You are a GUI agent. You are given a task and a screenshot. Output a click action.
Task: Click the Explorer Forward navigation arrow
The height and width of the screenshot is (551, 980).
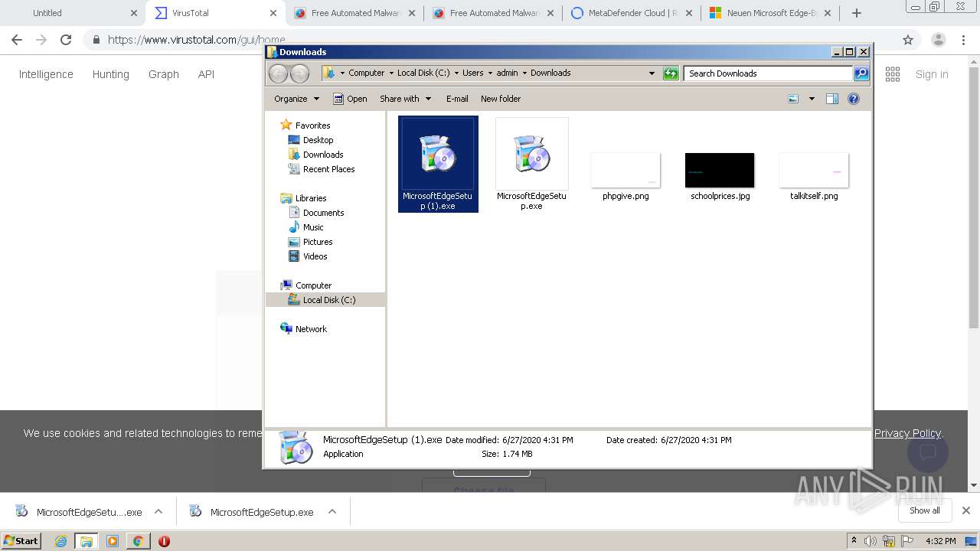300,73
